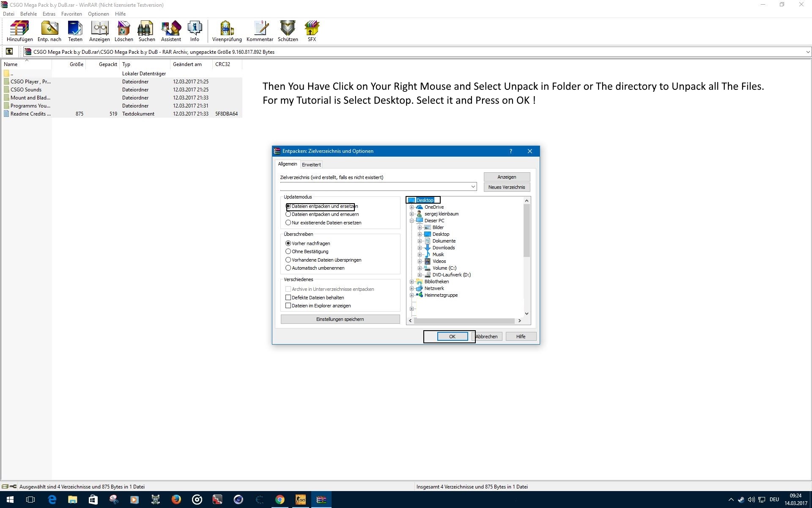The width and height of the screenshot is (812, 508).
Task: Open the Favoriten menu
Action: tap(71, 14)
